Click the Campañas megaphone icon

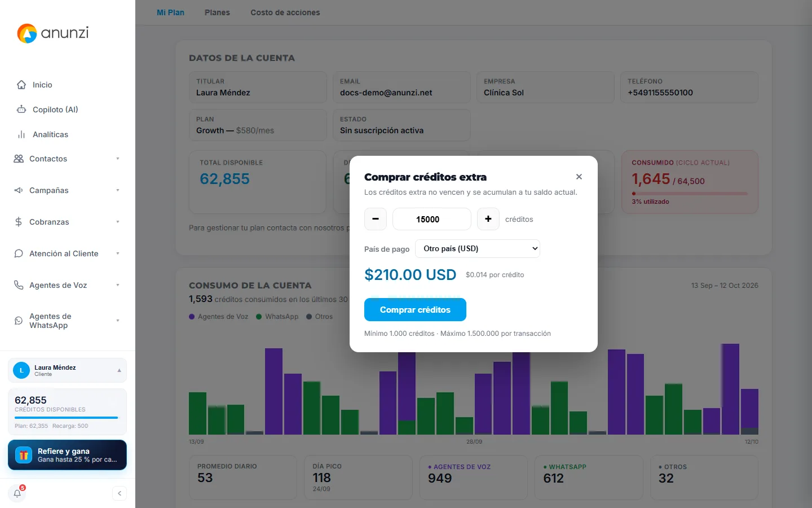point(19,190)
